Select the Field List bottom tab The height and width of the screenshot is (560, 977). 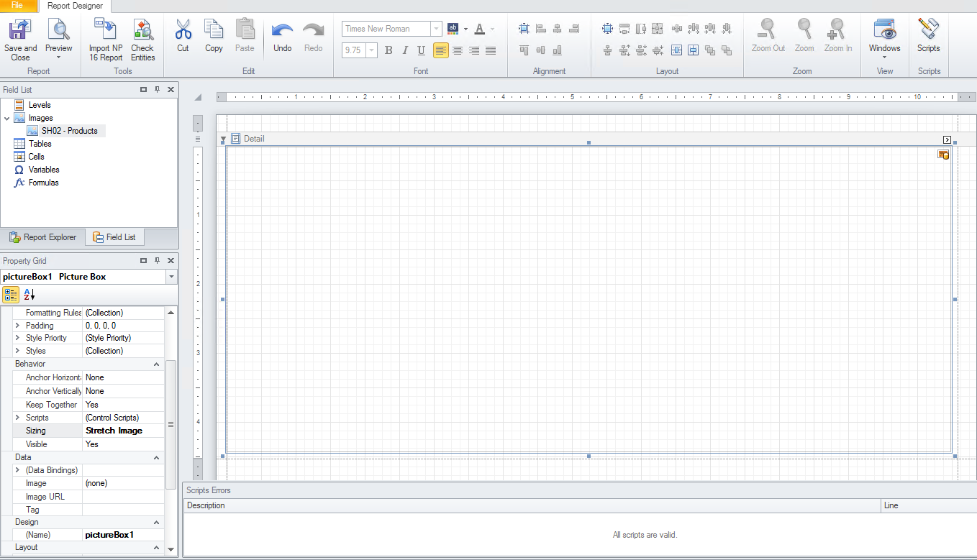[114, 237]
